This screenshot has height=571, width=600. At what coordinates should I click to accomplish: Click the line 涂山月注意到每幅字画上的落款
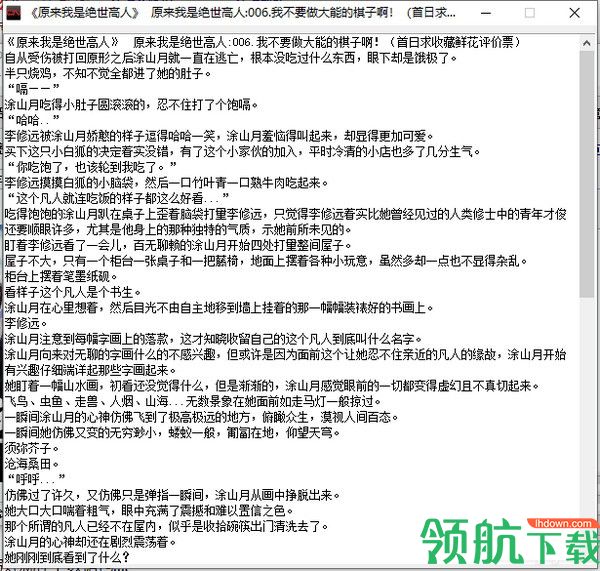(x=214, y=339)
